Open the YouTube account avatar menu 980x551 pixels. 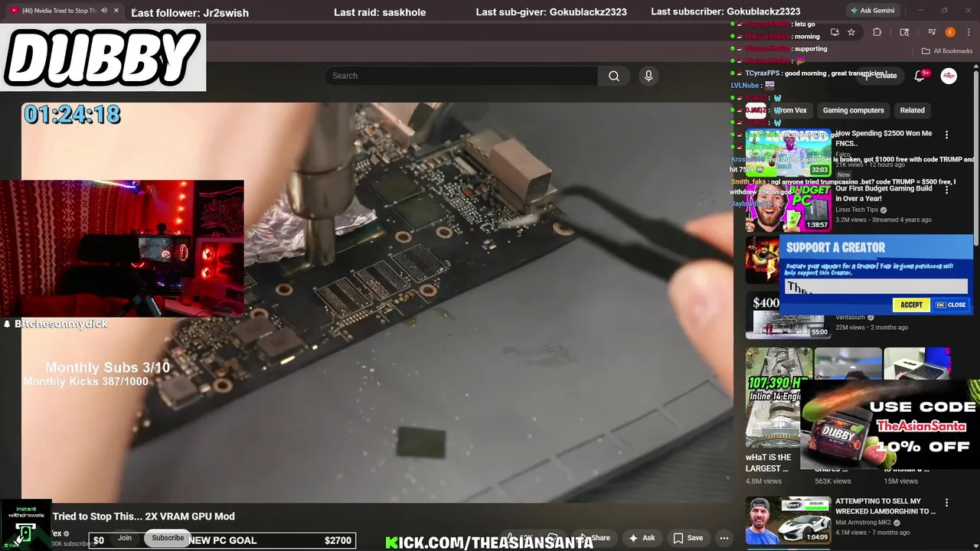point(949,76)
